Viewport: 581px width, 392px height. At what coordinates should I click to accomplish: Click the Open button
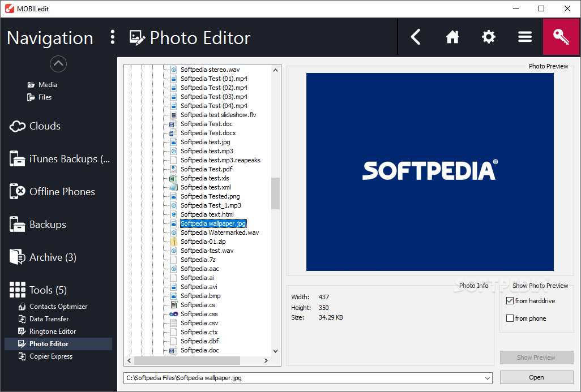(536, 377)
